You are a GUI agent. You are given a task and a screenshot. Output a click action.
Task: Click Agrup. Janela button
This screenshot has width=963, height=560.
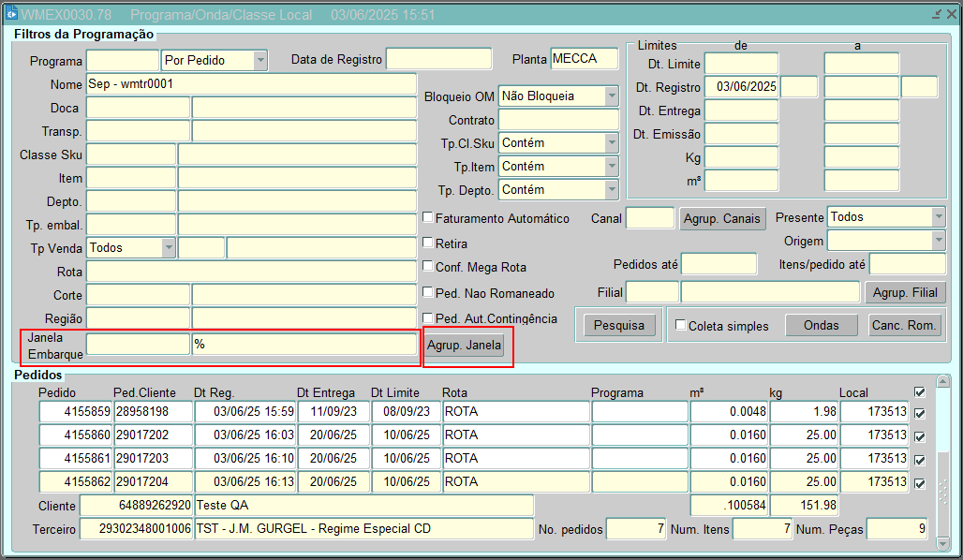tap(464, 345)
